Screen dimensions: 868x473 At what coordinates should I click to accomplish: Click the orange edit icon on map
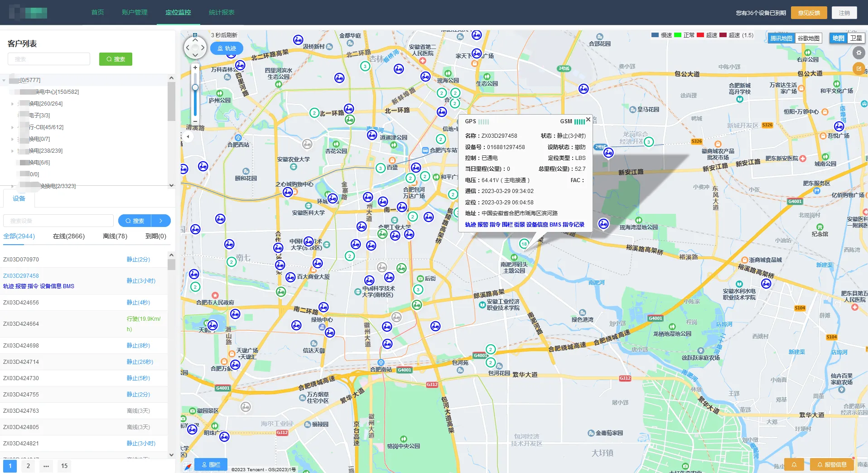(x=858, y=69)
